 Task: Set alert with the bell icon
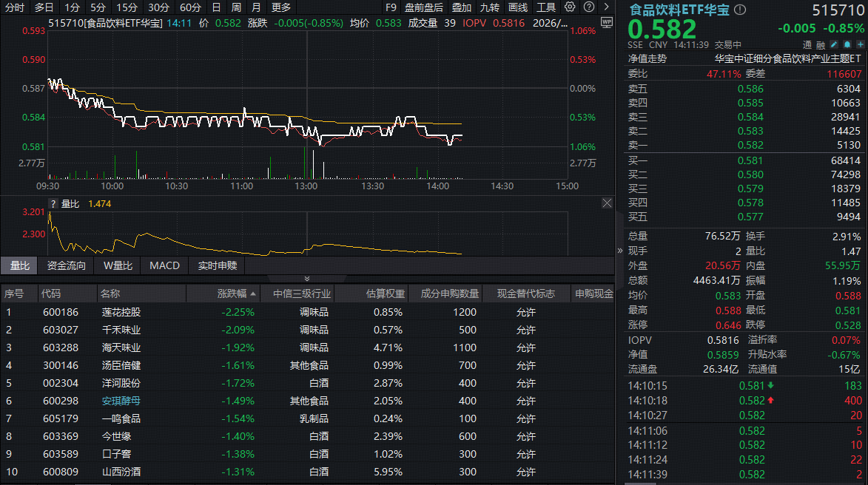[847, 44]
